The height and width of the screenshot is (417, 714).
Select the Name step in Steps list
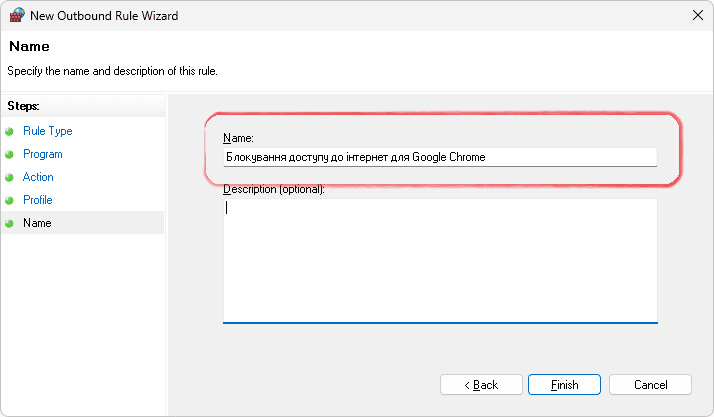(x=37, y=223)
